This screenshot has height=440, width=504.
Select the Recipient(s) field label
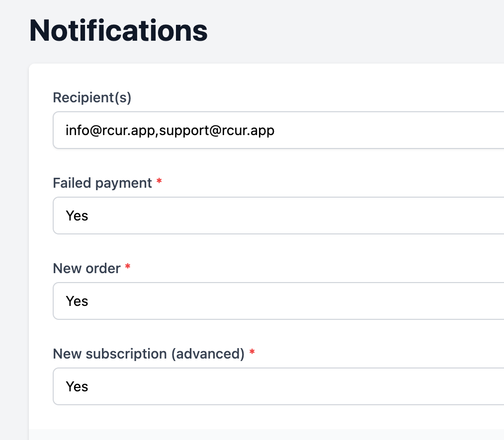click(x=92, y=97)
